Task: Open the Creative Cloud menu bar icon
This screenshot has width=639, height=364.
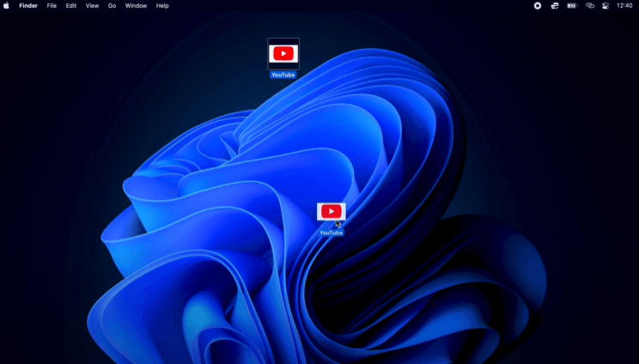Action: coord(590,6)
